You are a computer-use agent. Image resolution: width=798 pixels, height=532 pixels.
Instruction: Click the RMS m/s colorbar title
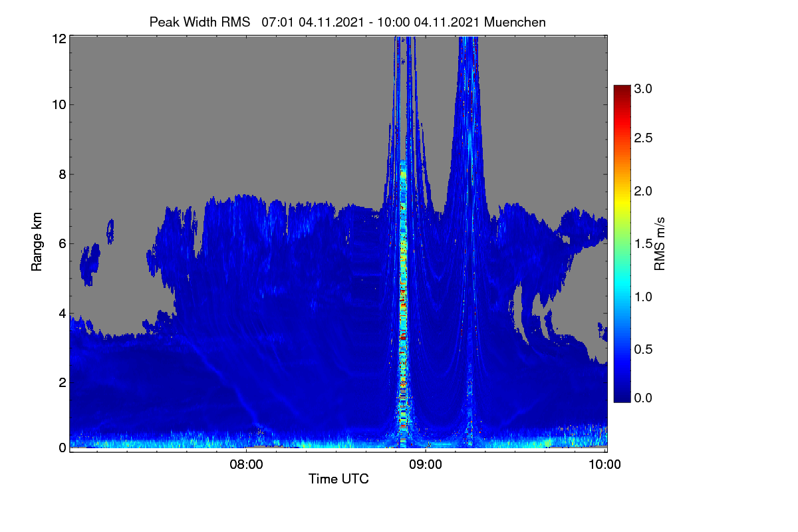coord(660,244)
